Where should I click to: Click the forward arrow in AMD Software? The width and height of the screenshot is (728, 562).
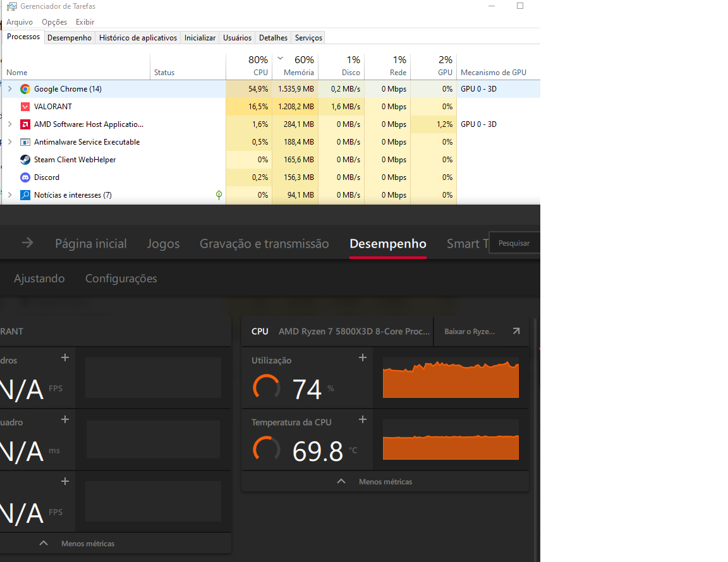coord(27,242)
